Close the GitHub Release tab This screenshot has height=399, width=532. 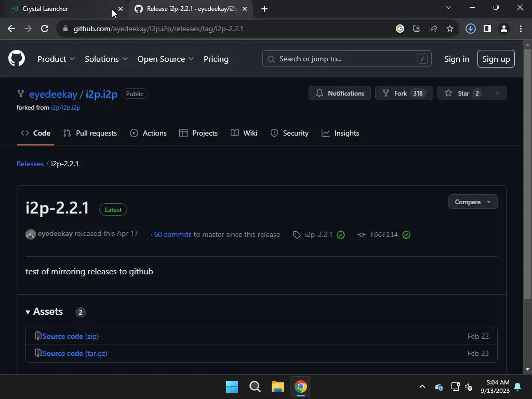coord(245,9)
